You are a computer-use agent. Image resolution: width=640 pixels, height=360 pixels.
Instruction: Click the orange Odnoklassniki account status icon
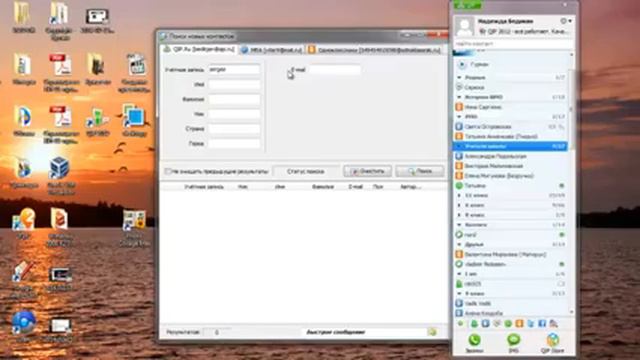click(x=519, y=324)
